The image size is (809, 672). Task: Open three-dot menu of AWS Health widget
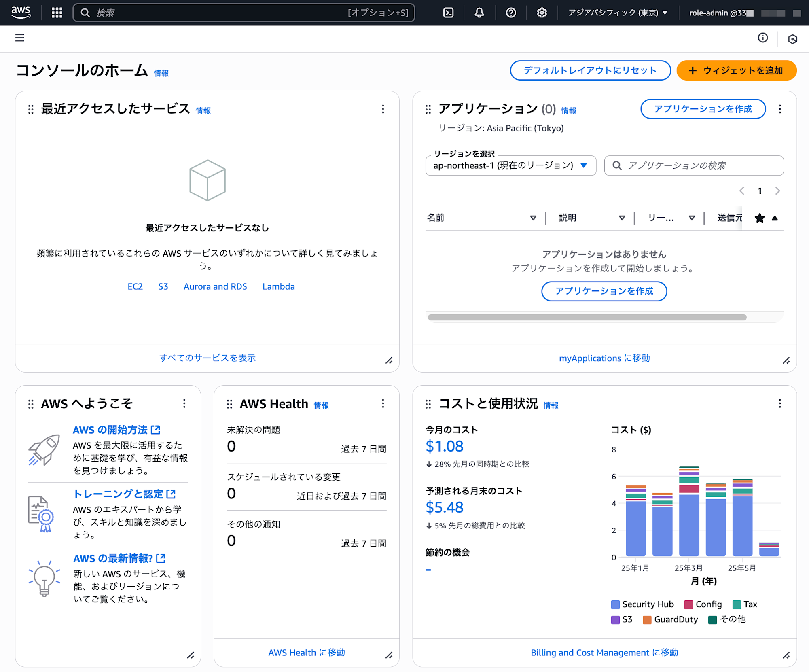[x=383, y=403]
